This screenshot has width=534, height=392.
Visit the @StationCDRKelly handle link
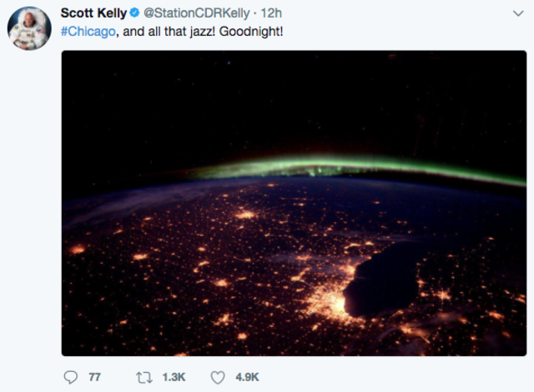[190, 13]
